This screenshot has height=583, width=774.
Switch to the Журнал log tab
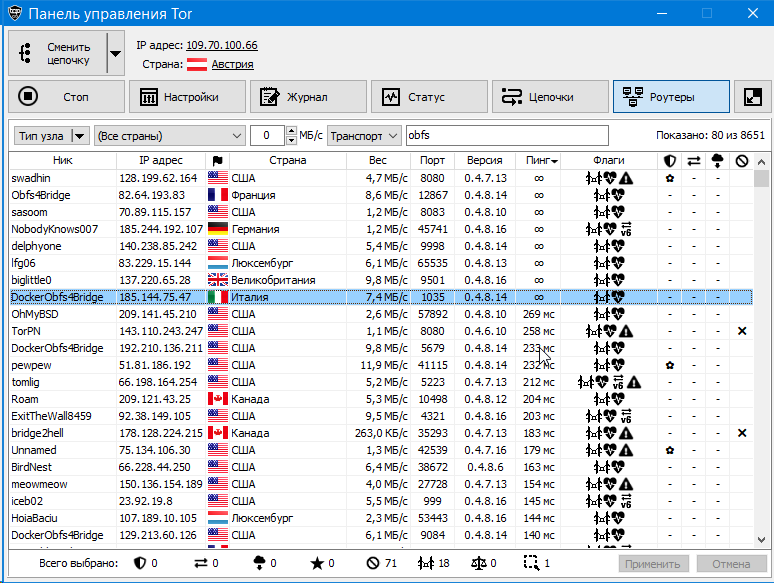point(308,97)
